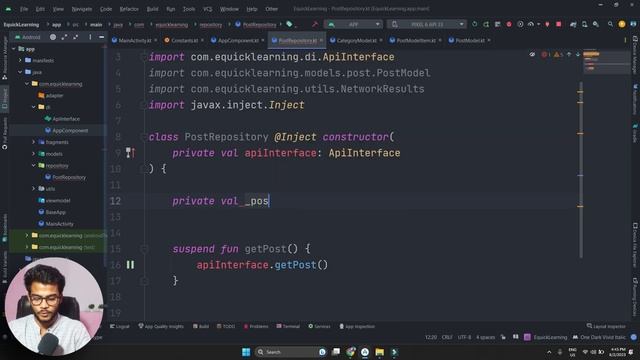Open the Device Manager toolbar icon
The height and width of the screenshot is (360, 640).
[584, 24]
